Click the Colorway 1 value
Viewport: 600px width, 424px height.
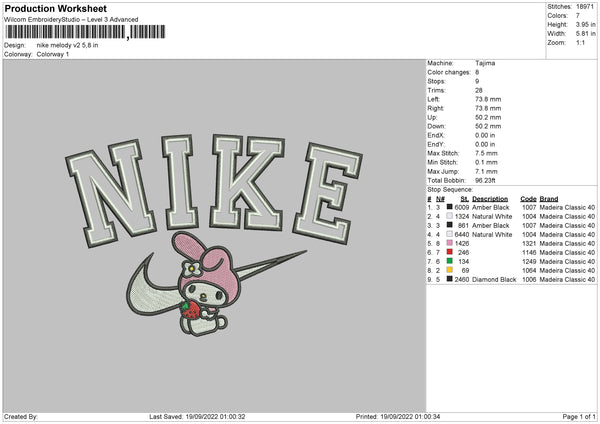(x=53, y=54)
